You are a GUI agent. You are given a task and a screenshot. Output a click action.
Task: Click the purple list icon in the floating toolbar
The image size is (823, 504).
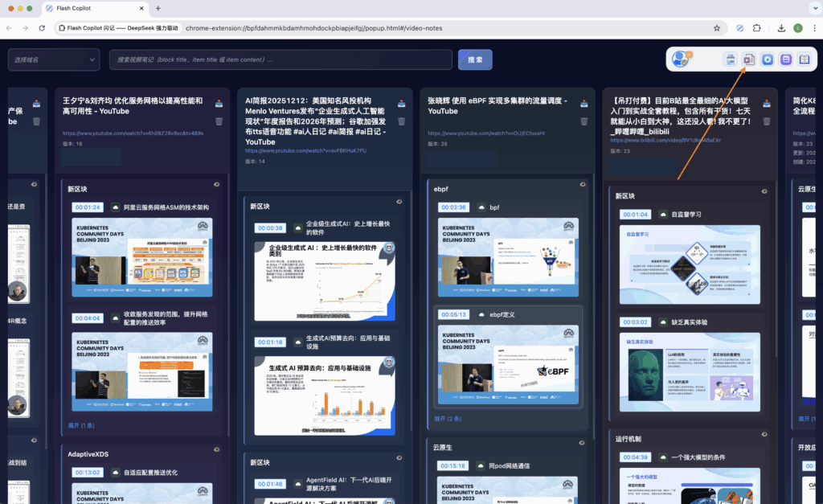click(786, 59)
